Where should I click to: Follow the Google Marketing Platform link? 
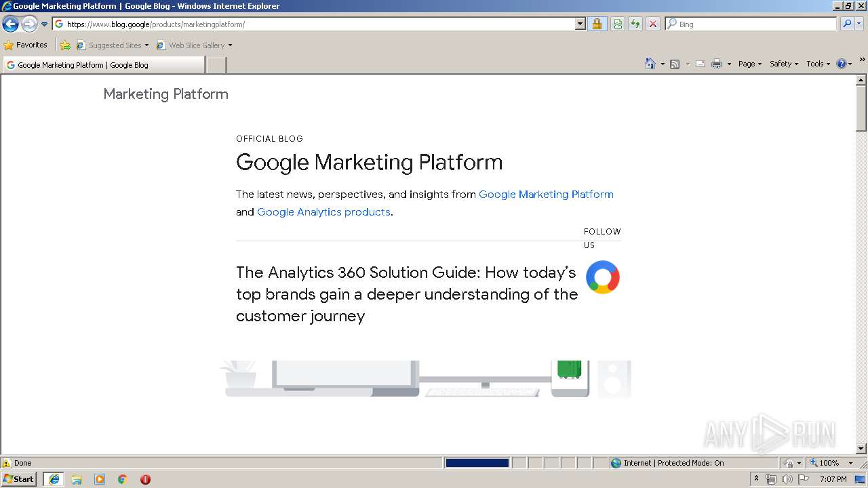coord(546,194)
